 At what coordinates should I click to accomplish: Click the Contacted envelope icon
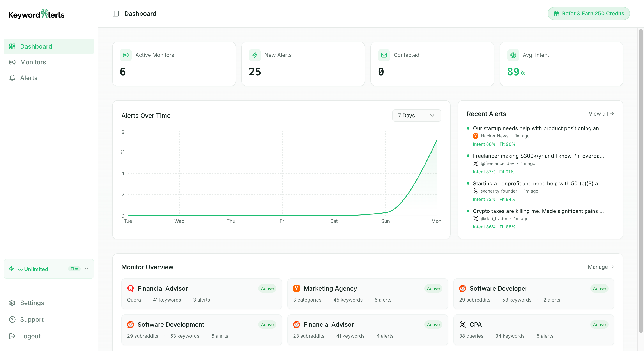384,55
